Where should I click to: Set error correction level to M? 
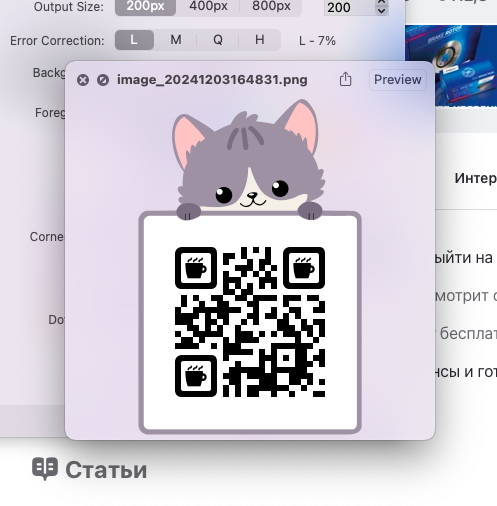176,40
